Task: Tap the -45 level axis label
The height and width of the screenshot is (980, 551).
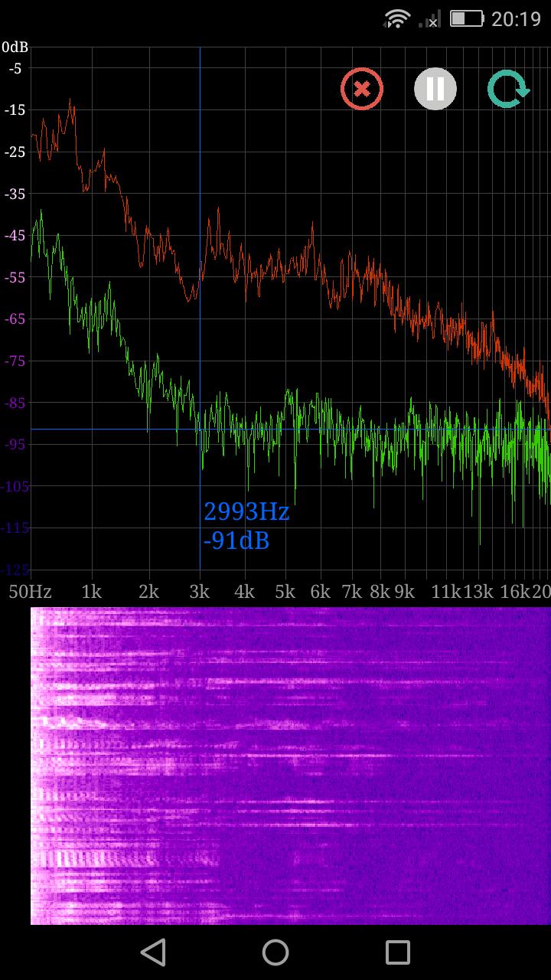Action: coord(15,235)
